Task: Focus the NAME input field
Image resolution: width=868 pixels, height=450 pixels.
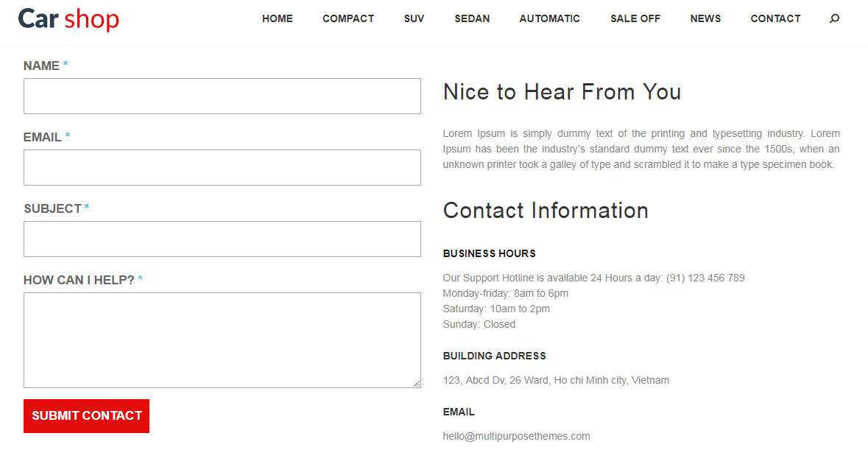Action: (222, 96)
